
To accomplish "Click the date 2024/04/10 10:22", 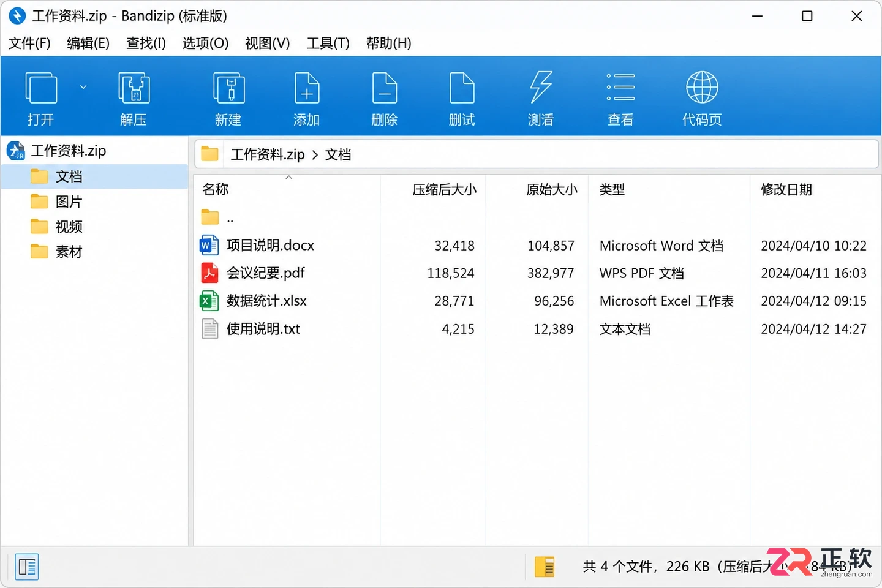I will (813, 246).
